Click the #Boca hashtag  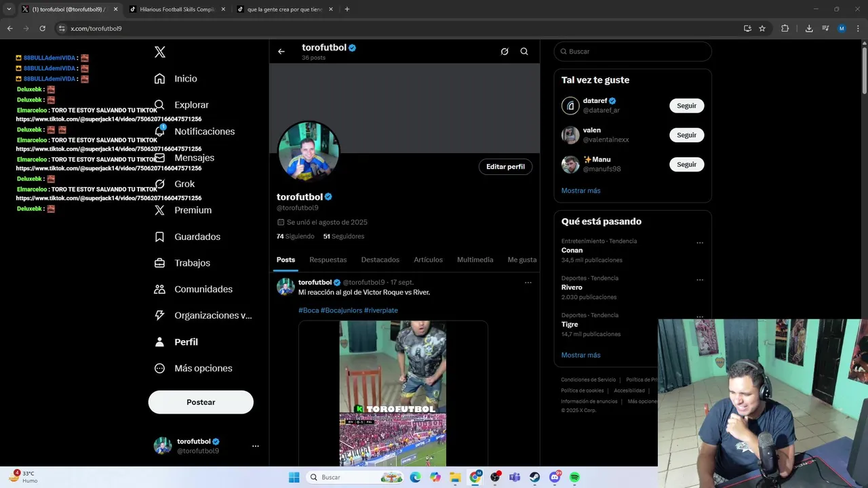tap(309, 310)
